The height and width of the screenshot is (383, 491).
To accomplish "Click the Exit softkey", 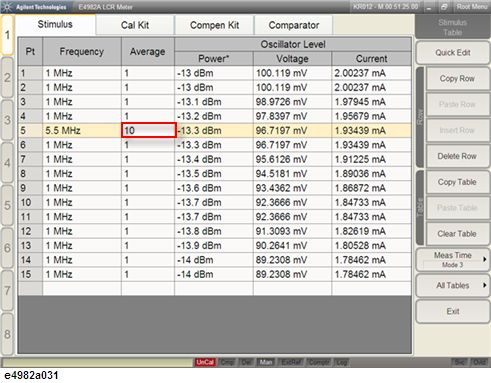I will (453, 311).
